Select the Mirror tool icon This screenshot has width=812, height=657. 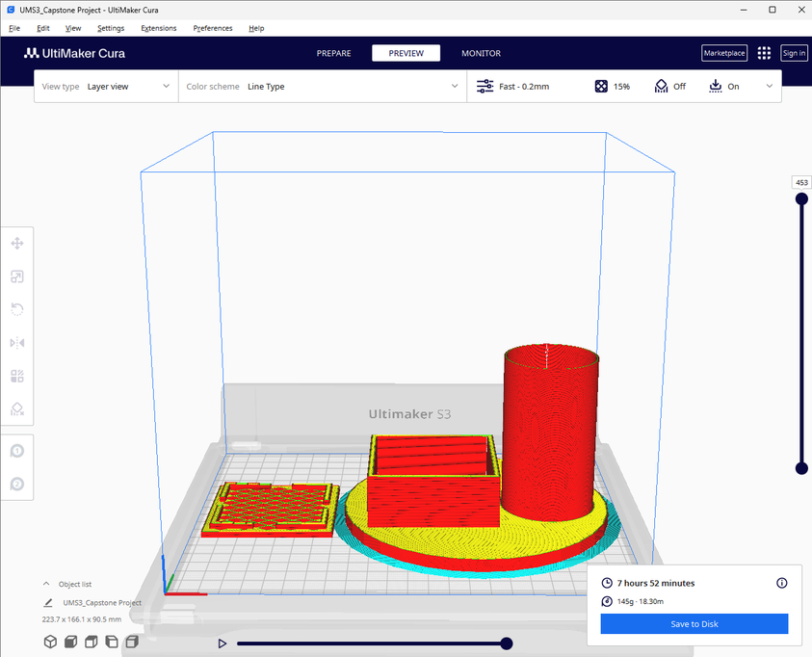(x=17, y=343)
